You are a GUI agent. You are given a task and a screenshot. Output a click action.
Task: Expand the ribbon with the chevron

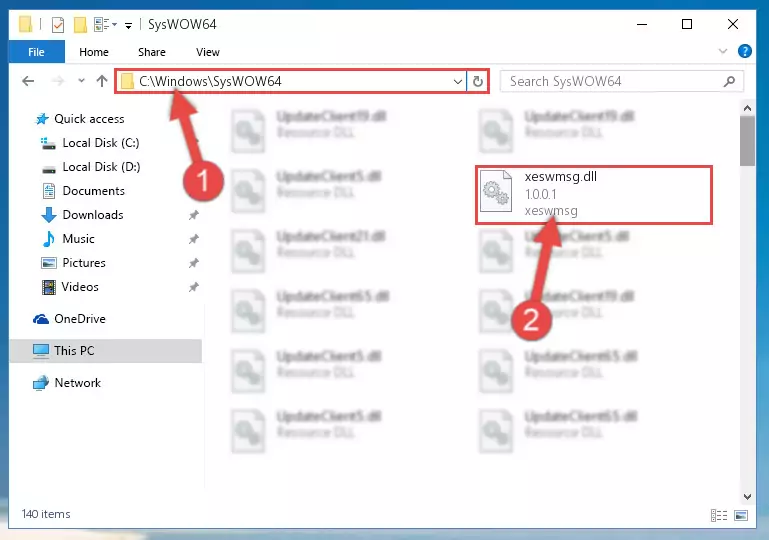722,51
